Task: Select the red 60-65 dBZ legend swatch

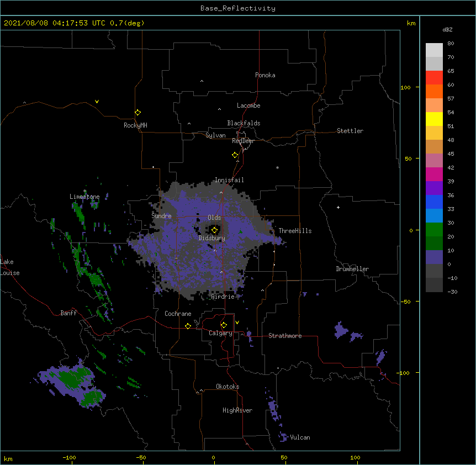Action: pos(434,77)
